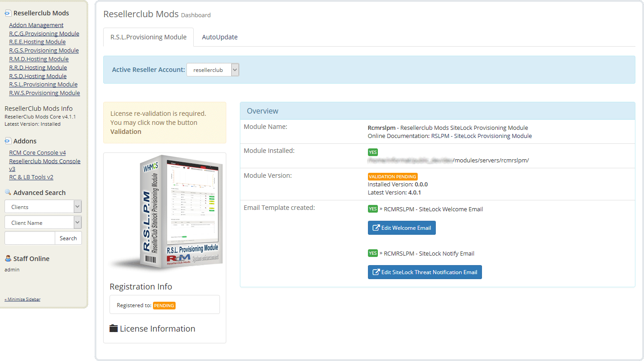Open R.W.S.Provisioning Module link
This screenshot has width=644, height=361.
click(44, 93)
